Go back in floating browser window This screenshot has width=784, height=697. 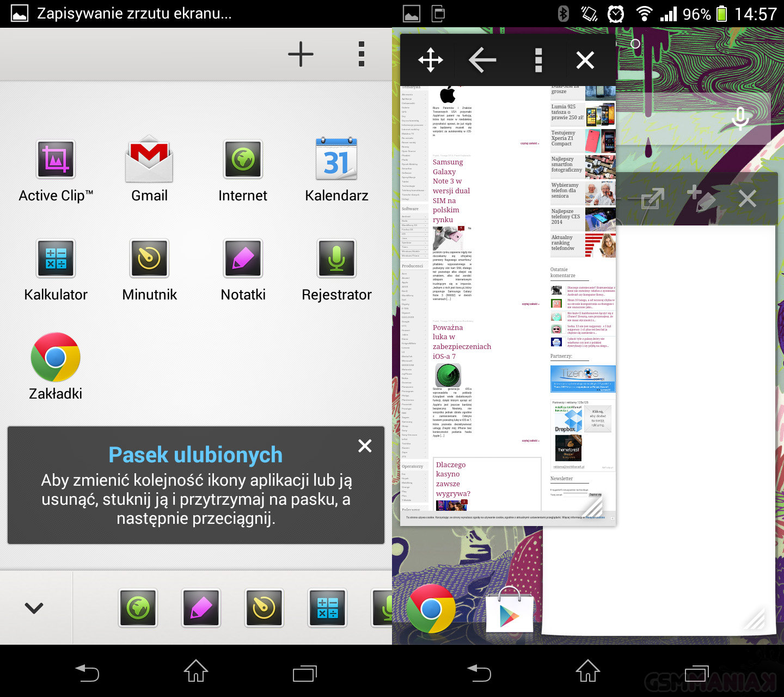(482, 60)
